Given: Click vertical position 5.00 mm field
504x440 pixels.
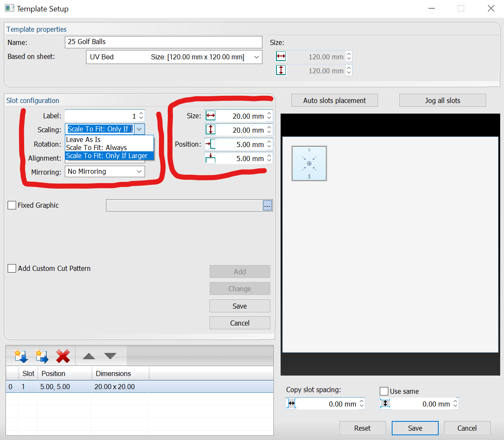Looking at the screenshot, I should (x=241, y=158).
